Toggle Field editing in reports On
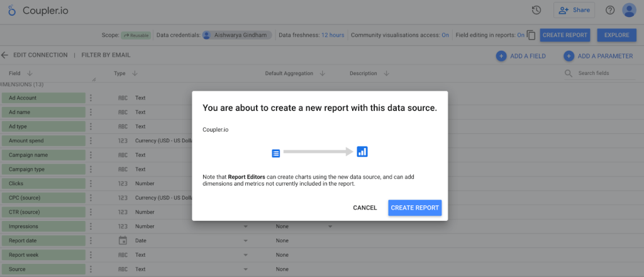This screenshot has width=644, height=277. (x=520, y=35)
